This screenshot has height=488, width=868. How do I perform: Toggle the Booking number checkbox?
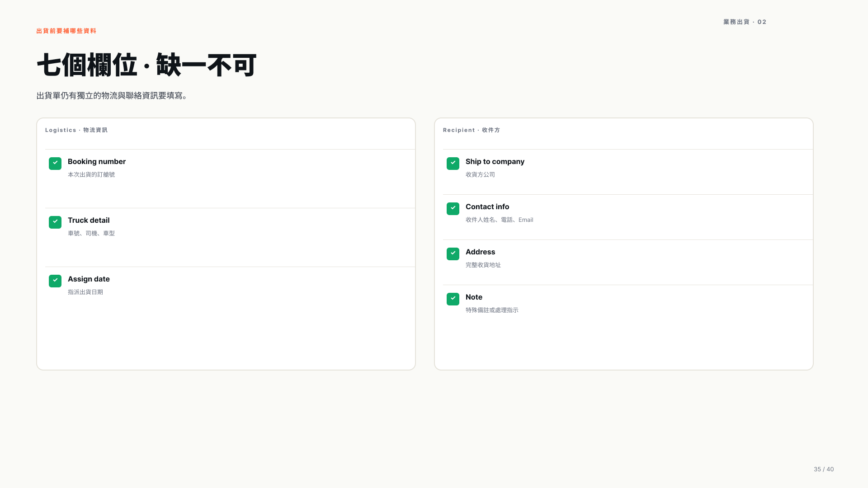point(55,164)
